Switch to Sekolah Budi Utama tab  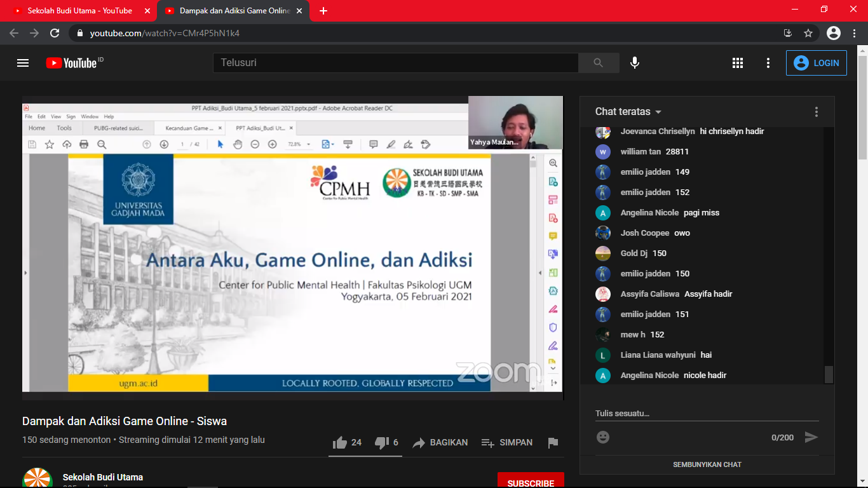[x=79, y=11]
